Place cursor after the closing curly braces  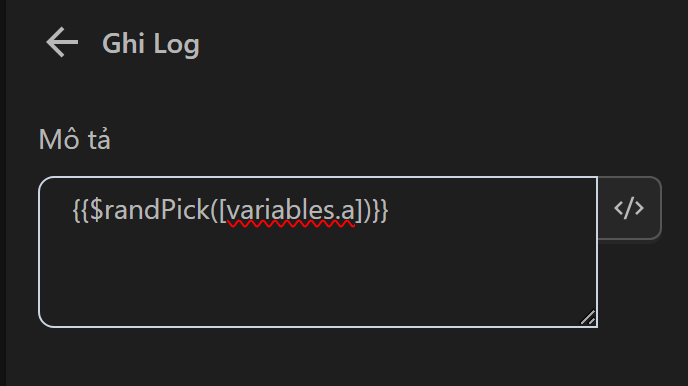click(389, 211)
